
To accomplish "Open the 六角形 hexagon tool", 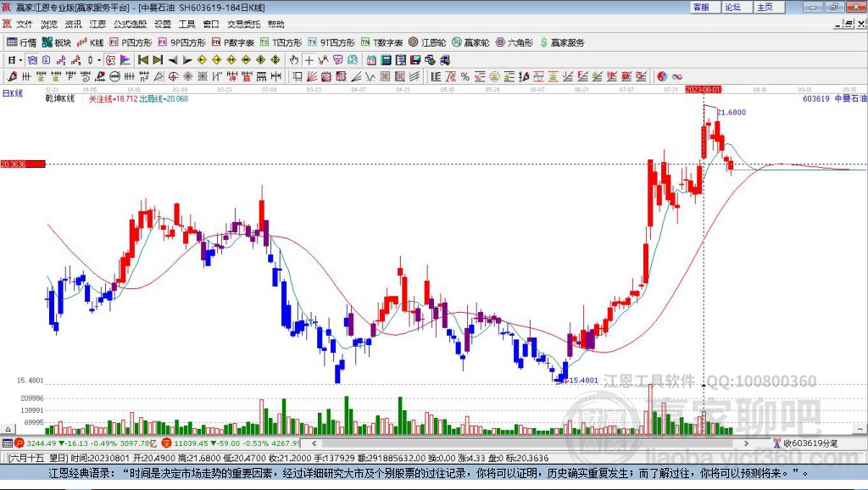I will (x=514, y=42).
